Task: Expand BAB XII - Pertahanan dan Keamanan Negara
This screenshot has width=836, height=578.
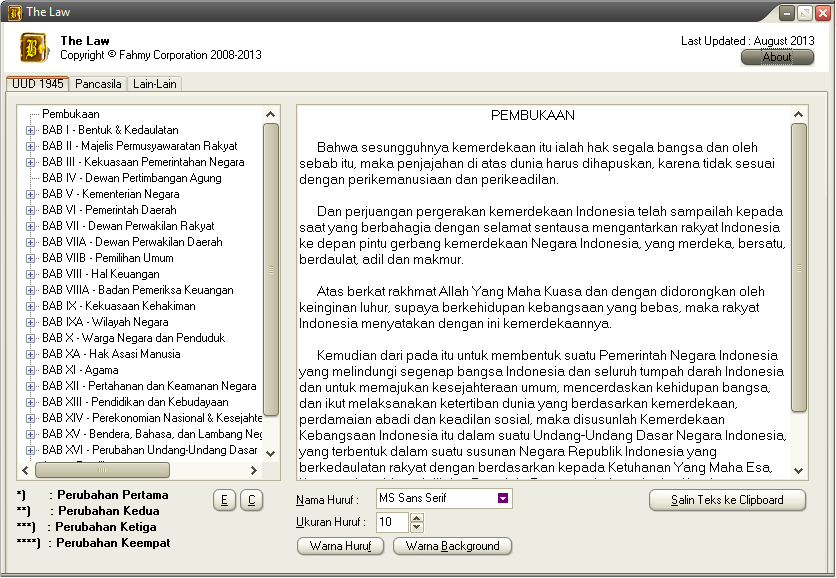Action: 30,386
